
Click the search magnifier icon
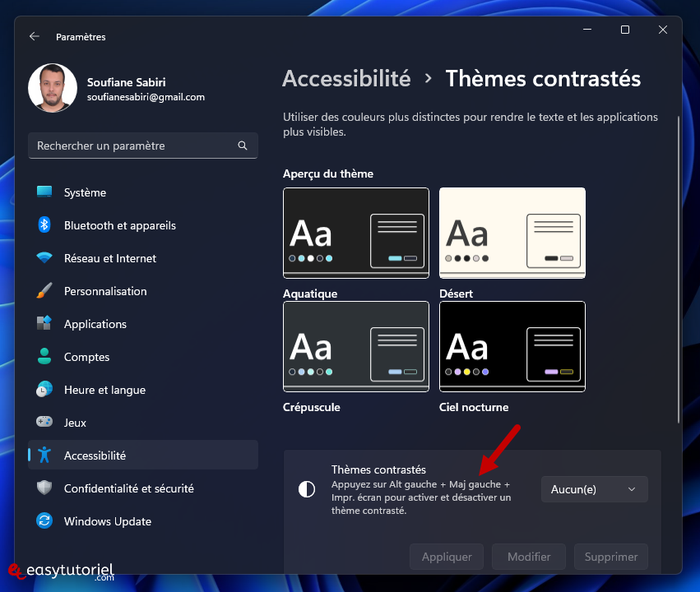click(x=243, y=146)
